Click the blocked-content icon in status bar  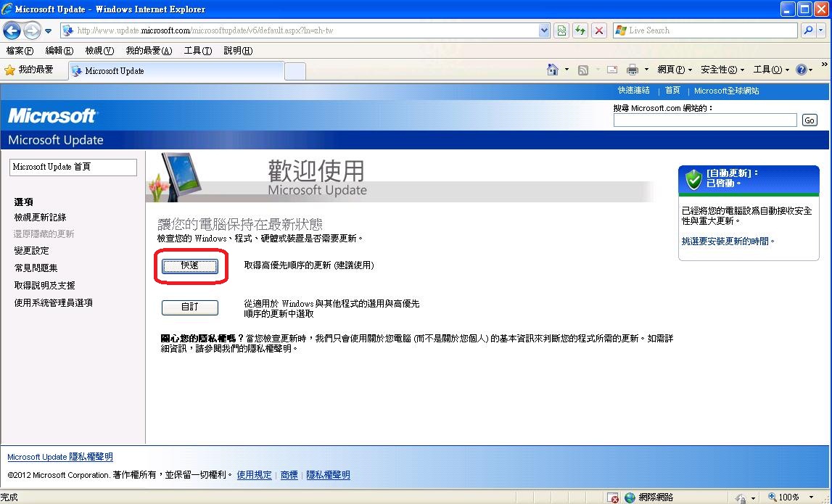coord(613,497)
